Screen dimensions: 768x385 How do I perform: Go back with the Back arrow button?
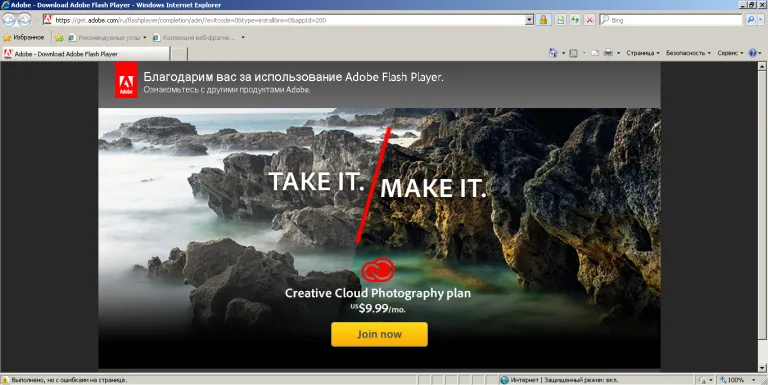click(9, 20)
